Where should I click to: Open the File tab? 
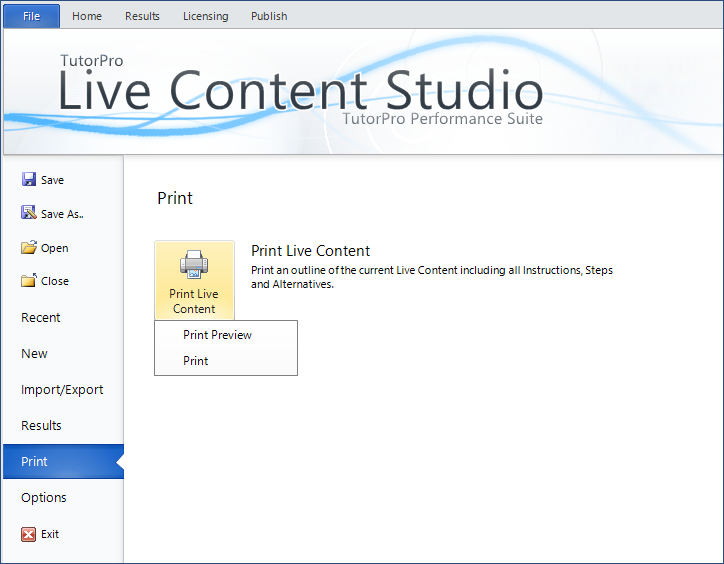click(31, 16)
